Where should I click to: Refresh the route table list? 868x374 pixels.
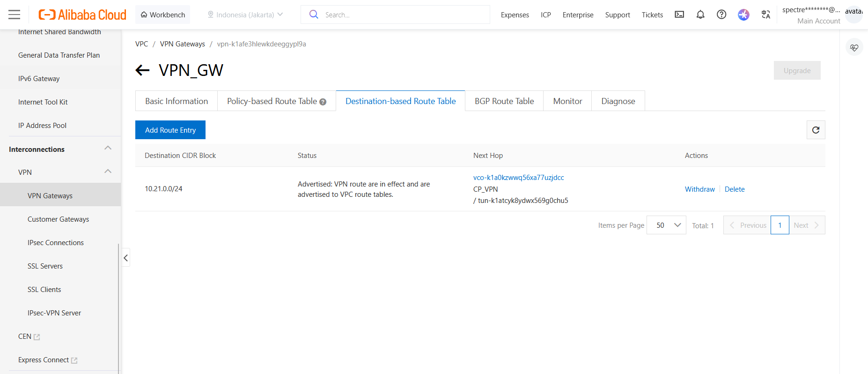[816, 130]
